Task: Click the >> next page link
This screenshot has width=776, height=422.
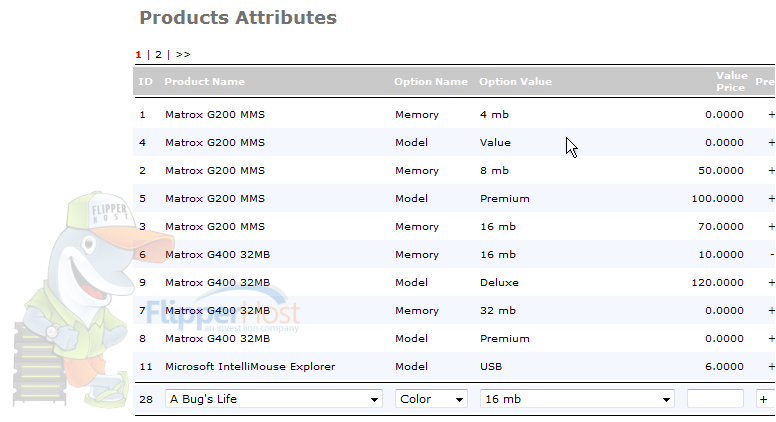Action: pos(183,54)
